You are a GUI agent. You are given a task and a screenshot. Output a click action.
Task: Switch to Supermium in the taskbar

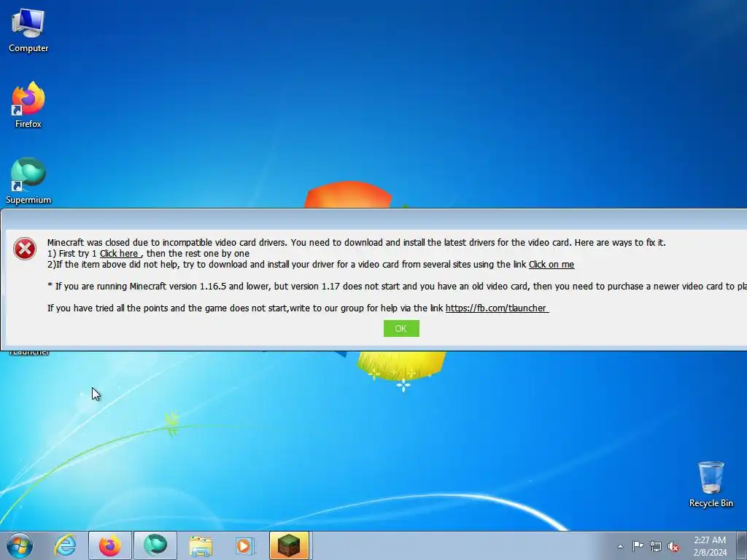155,545
